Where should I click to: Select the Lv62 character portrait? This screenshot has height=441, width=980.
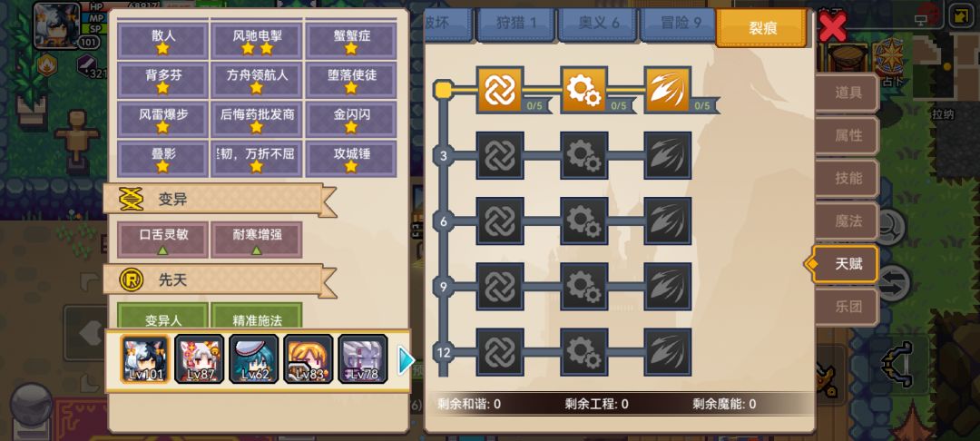[254, 358]
